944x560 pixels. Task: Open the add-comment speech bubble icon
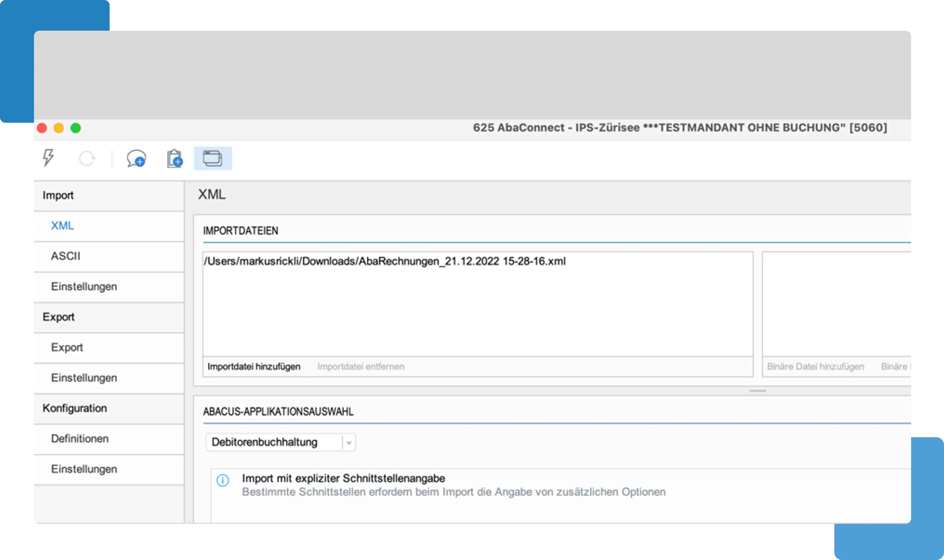[x=137, y=158]
